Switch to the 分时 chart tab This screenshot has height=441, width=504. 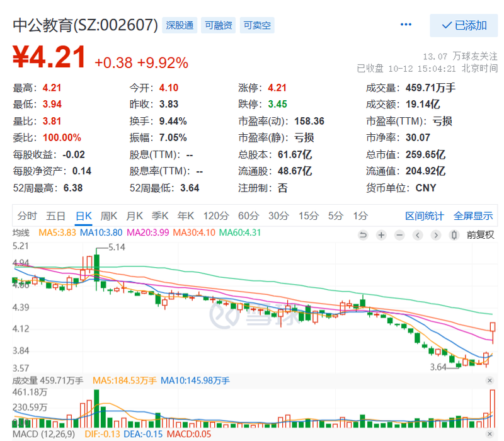coord(27,215)
